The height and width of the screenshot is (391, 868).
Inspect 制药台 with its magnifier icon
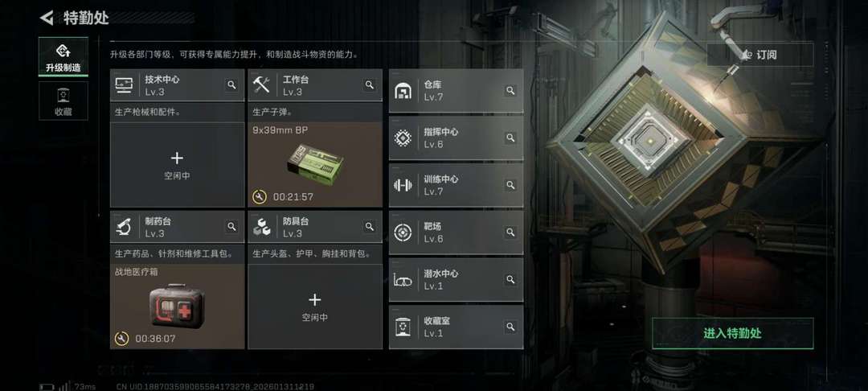[231, 227]
